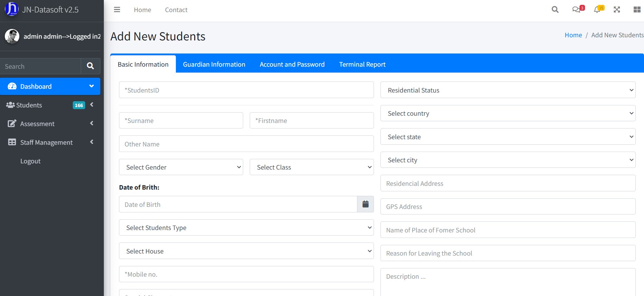This screenshot has height=296, width=644.
Task: Click the grid control sidebar icon
Action: [x=637, y=10]
